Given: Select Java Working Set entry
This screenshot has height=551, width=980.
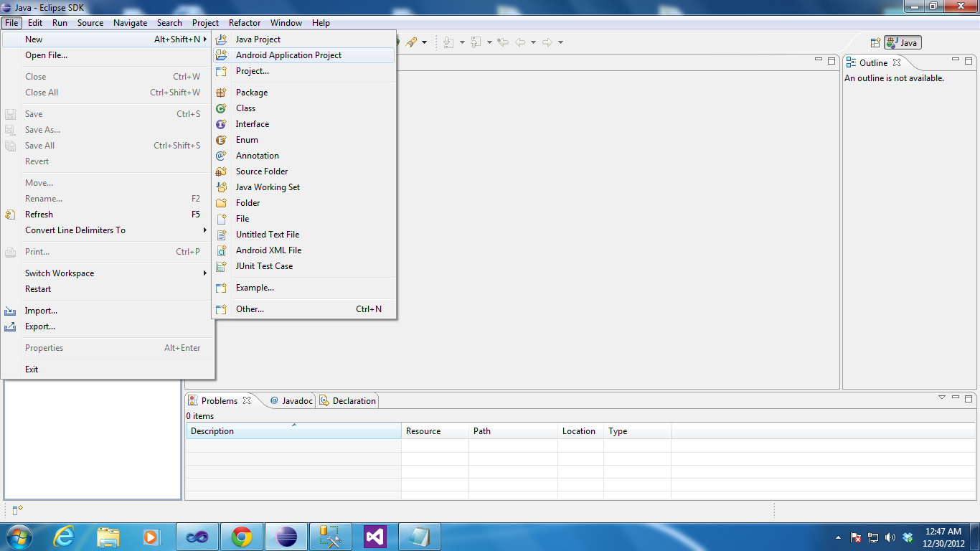Looking at the screenshot, I should tap(303, 187).
